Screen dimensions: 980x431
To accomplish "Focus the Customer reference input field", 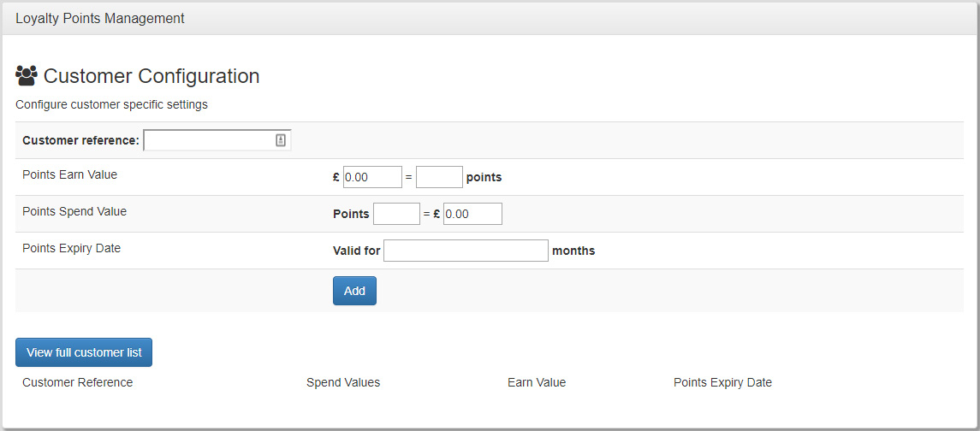I will (x=217, y=140).
